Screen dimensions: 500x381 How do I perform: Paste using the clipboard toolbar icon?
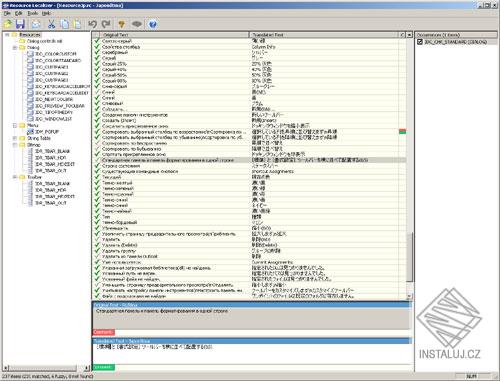click(77, 24)
